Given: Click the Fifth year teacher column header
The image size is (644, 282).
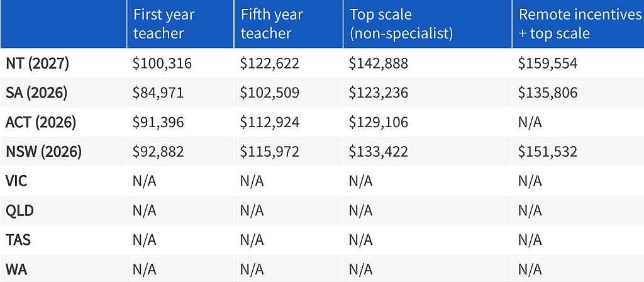Looking at the screenshot, I should [272, 24].
